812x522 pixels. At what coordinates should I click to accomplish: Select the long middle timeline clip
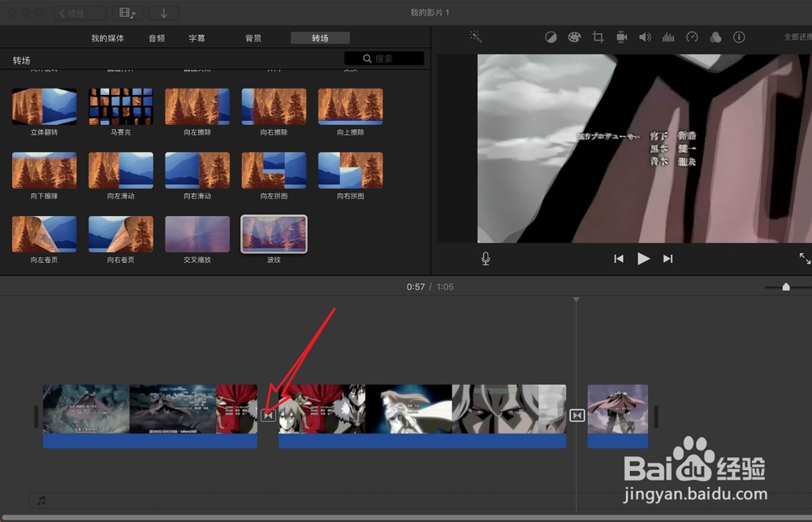422,416
